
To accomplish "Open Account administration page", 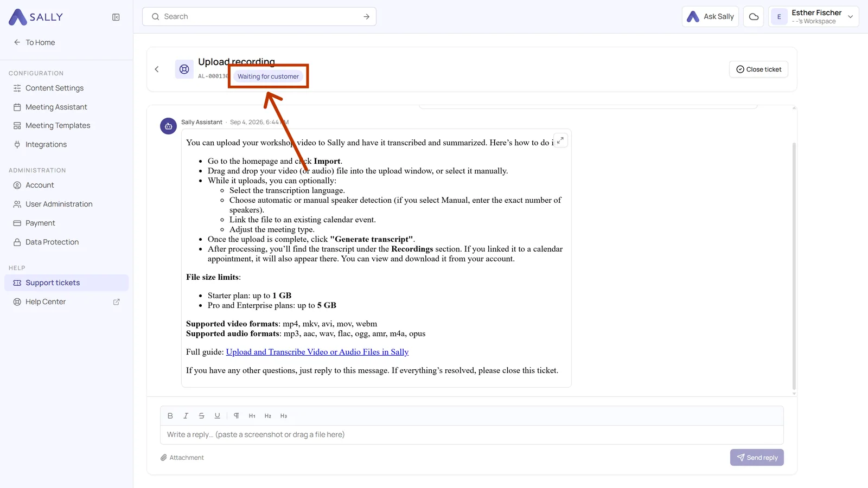I will tap(66, 185).
